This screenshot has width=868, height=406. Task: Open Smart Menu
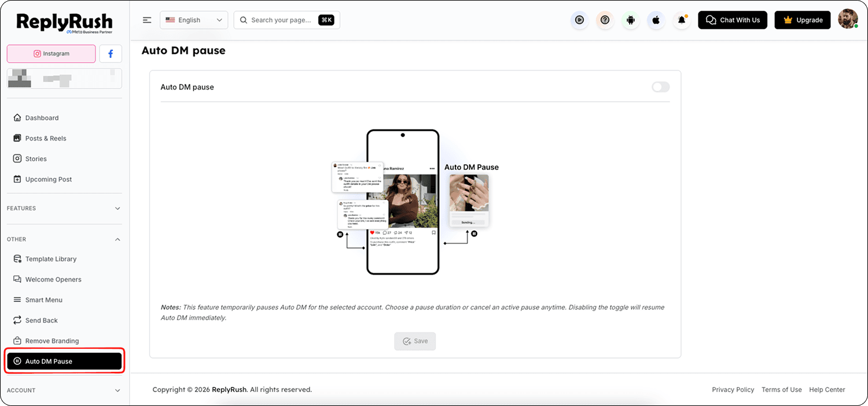(x=64, y=300)
